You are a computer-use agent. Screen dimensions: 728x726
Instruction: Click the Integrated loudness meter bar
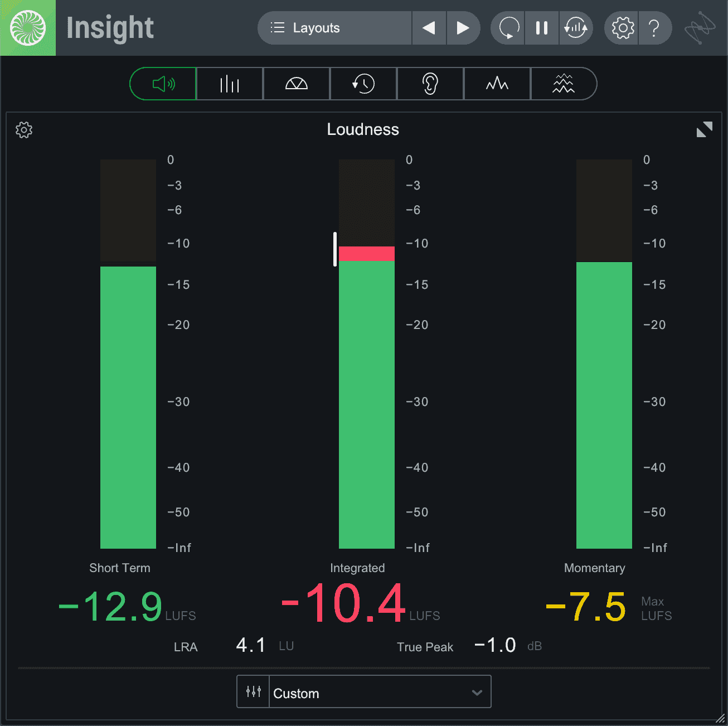click(367, 354)
